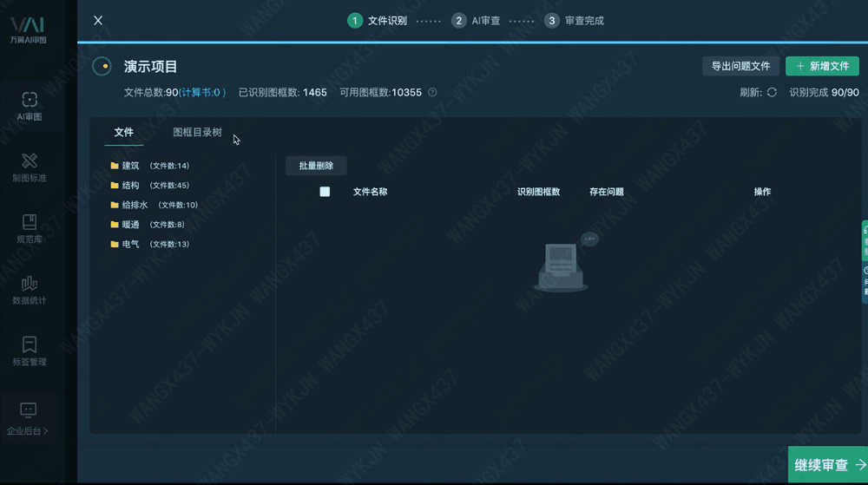Select the 电气 folder

click(130, 245)
